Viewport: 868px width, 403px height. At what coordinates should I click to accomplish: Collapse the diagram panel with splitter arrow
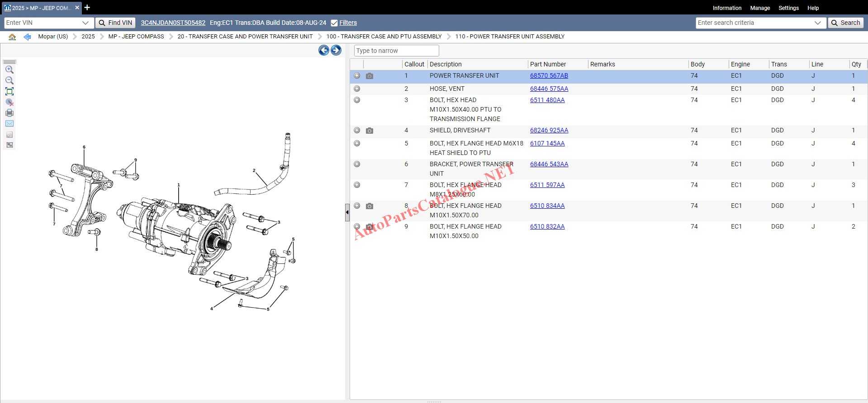click(347, 212)
